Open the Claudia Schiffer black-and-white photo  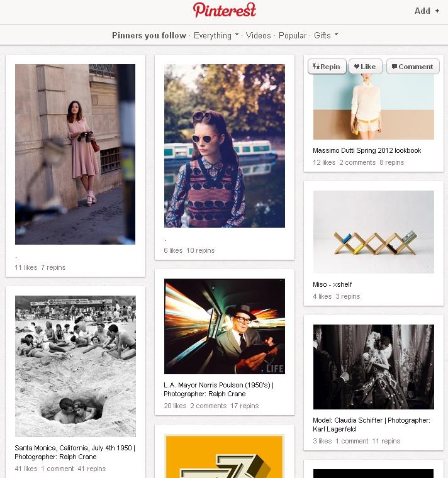(x=373, y=367)
